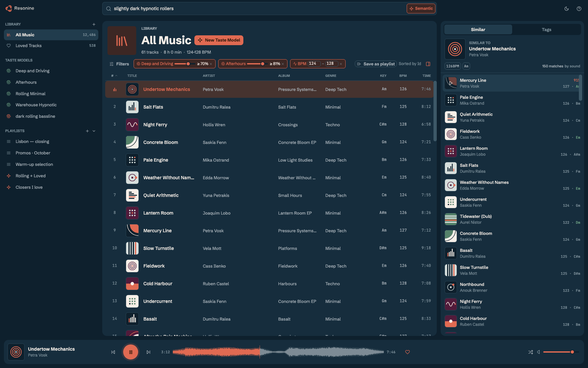Screen dimensions: 588x368
Task: Open the Filters menu
Action: pyautogui.click(x=119, y=64)
